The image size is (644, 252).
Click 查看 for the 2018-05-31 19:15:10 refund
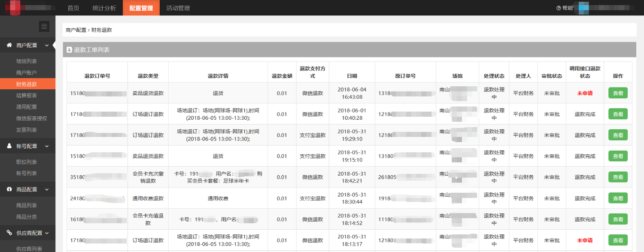click(618, 156)
